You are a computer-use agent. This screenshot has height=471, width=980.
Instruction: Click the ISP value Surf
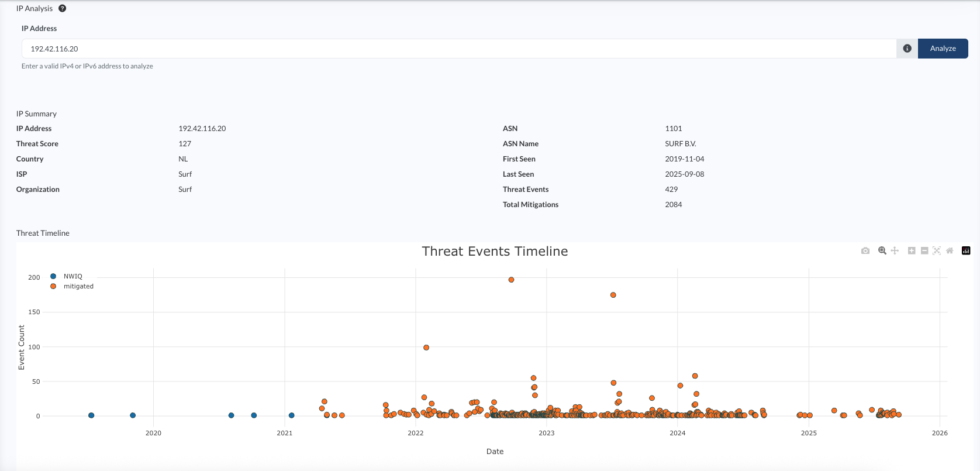pos(185,174)
